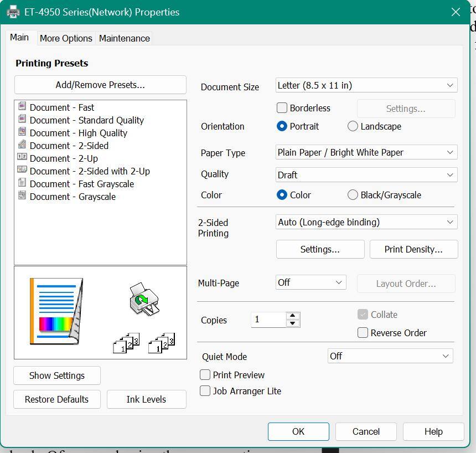Image resolution: width=476 pixels, height=453 pixels.
Task: Expand the Paper Type dropdown
Action: [366, 152]
